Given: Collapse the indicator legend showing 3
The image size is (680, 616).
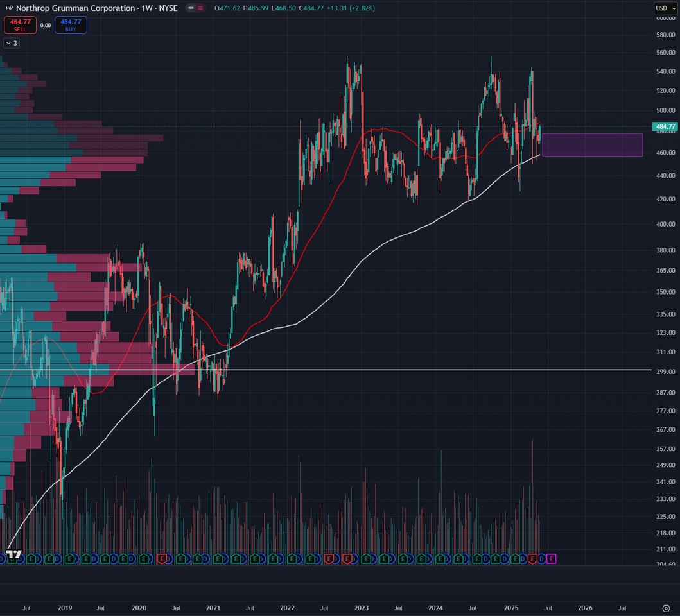Looking at the screenshot, I should tap(12, 43).
